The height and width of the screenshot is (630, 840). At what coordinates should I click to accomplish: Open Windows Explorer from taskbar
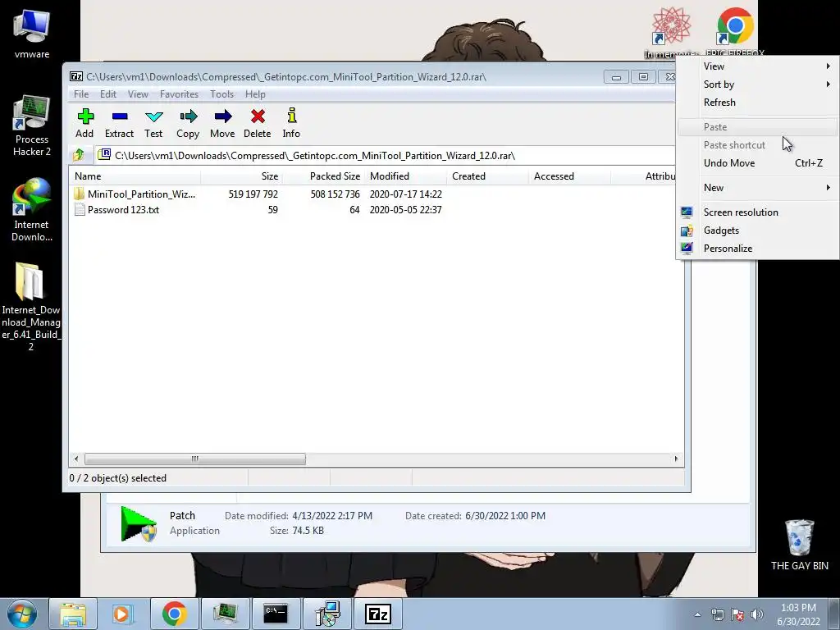[x=73, y=614]
